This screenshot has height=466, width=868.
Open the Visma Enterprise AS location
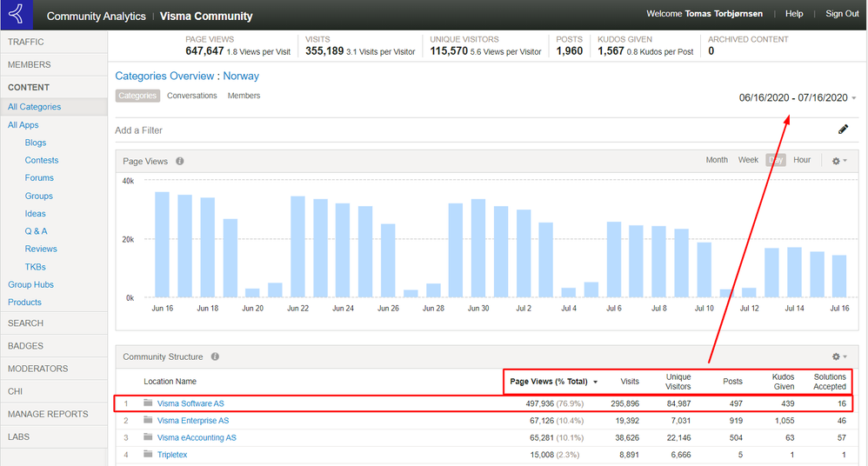pyautogui.click(x=193, y=421)
